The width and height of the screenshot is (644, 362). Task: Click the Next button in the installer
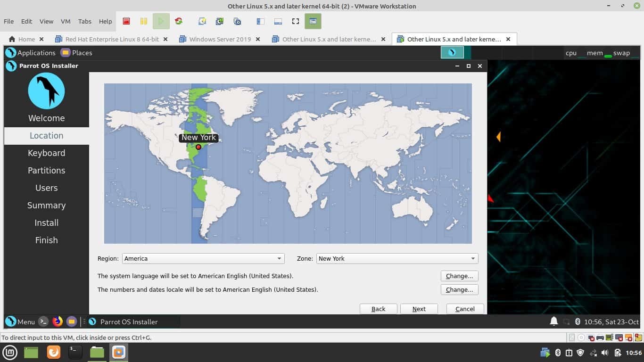point(419,309)
